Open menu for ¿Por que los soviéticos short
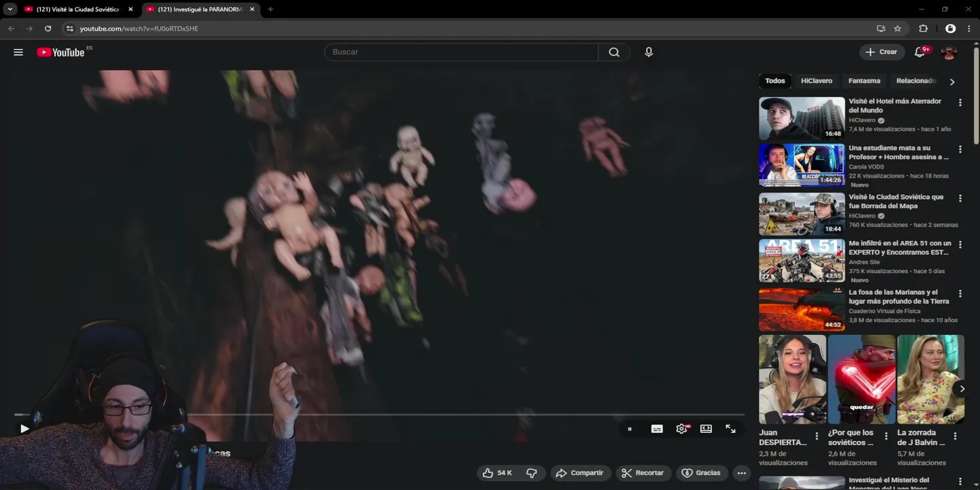This screenshot has height=490, width=980. pos(886,436)
